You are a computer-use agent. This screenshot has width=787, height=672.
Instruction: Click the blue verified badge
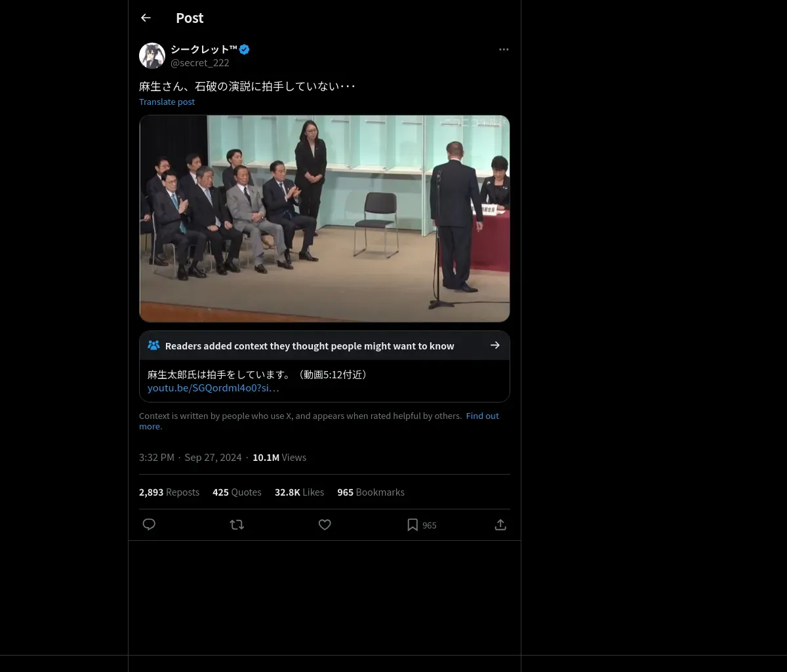point(245,49)
